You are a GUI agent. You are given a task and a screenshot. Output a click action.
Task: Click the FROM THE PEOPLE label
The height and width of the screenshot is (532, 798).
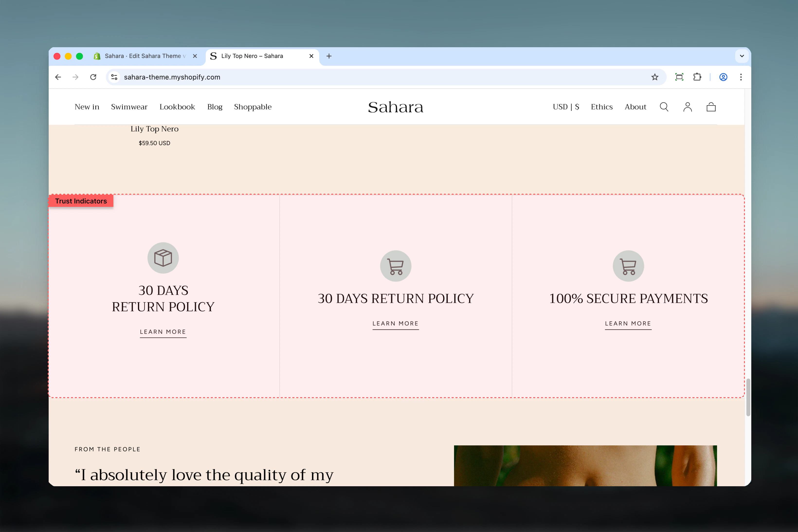[x=107, y=449]
